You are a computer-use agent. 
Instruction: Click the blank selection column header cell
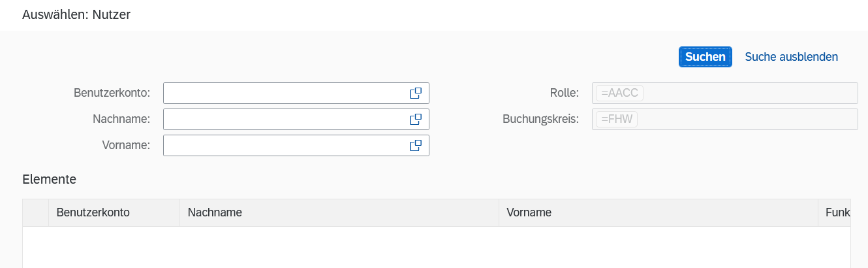36,212
